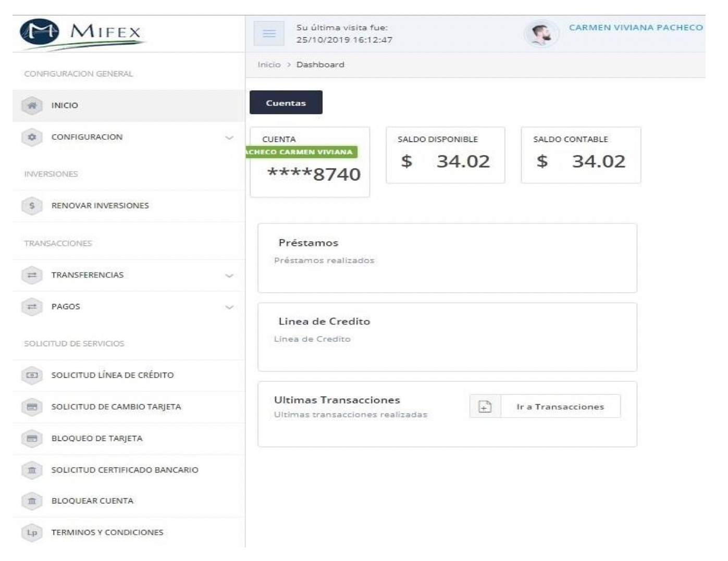Click the arrows icon beside TRANSFERENCIAS

[32, 275]
